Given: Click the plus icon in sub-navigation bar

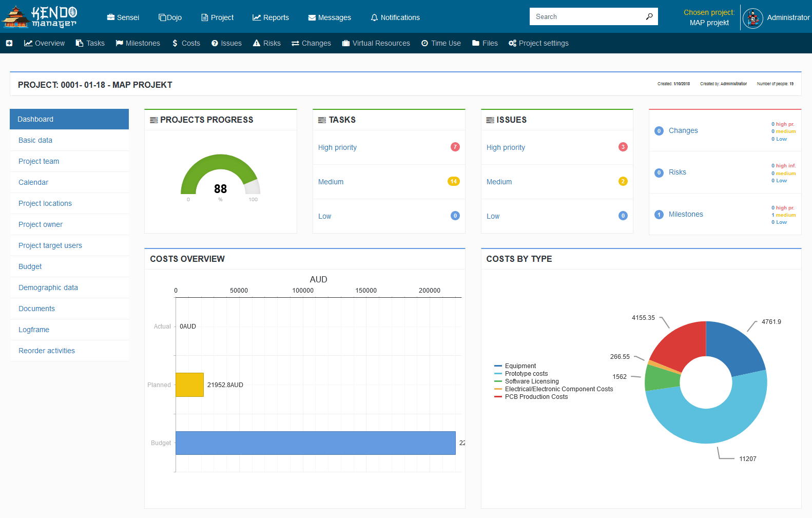Looking at the screenshot, I should pyautogui.click(x=9, y=43).
